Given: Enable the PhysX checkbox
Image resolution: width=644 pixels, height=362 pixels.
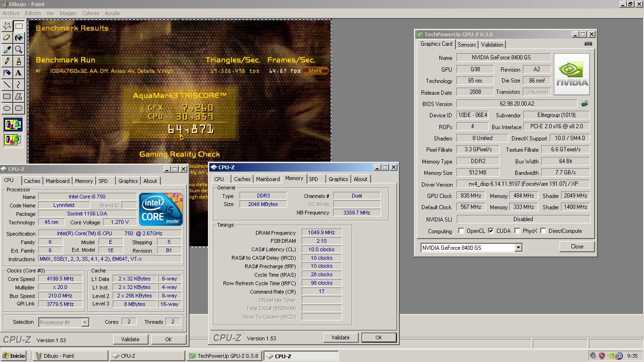Looking at the screenshot, I should point(517,231).
